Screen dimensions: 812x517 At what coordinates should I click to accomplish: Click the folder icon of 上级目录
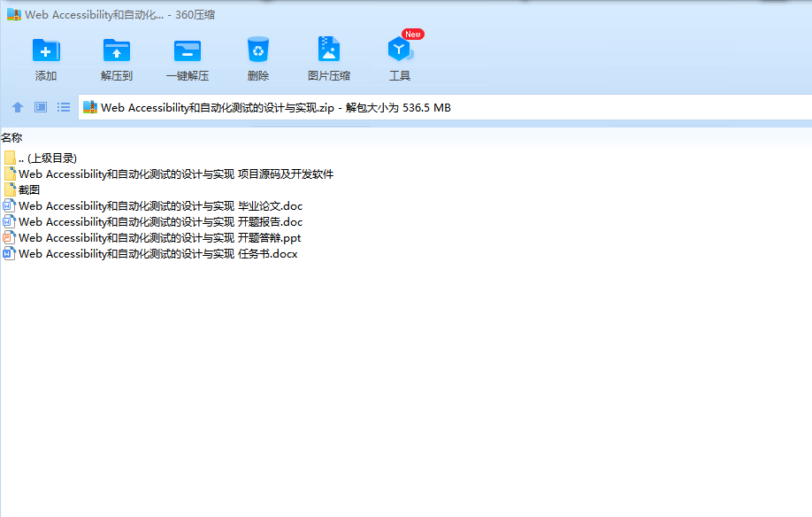click(10, 158)
